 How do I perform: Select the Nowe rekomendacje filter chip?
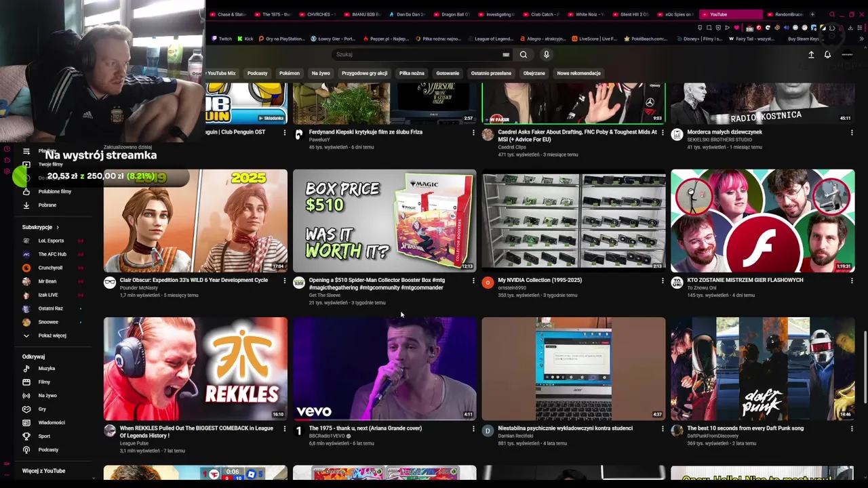pyautogui.click(x=579, y=73)
